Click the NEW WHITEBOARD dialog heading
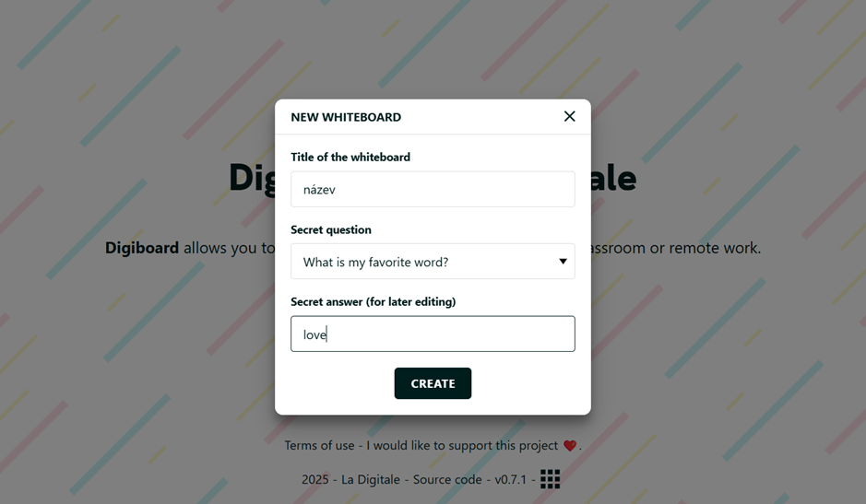 click(x=346, y=117)
